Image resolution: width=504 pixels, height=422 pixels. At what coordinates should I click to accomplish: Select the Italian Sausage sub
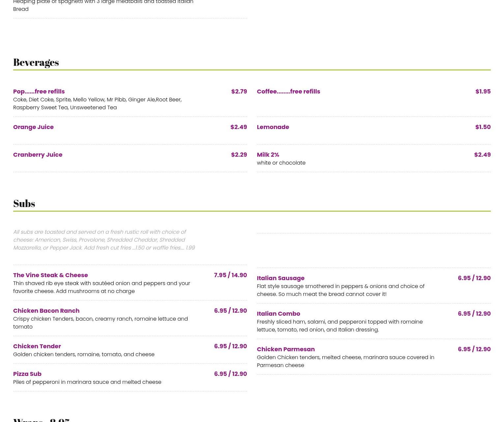click(x=280, y=278)
